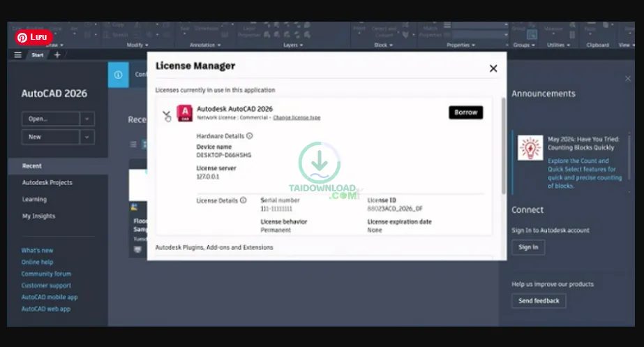Viewport: 644px width, 347px height.
Task: Select Autodesk Projects in sidebar
Action: (47, 182)
